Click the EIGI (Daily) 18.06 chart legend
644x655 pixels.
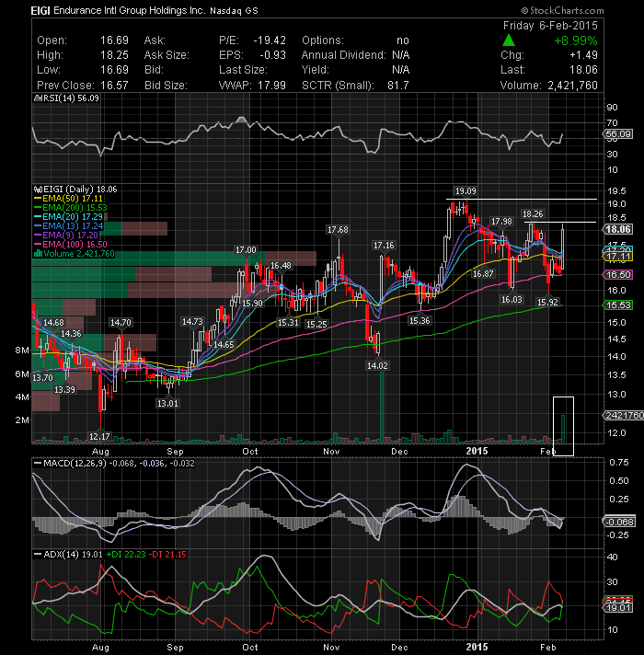click(75, 190)
